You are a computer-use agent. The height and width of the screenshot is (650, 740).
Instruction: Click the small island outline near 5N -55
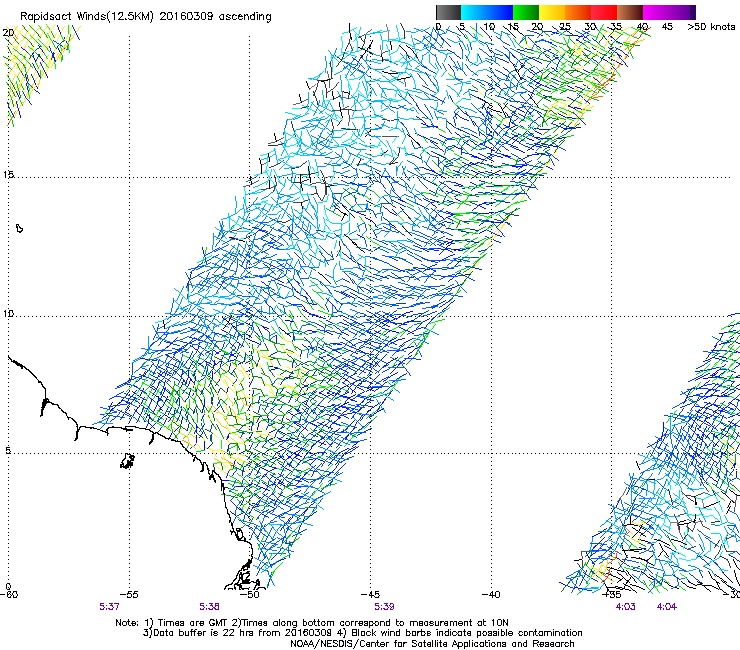click(x=127, y=460)
